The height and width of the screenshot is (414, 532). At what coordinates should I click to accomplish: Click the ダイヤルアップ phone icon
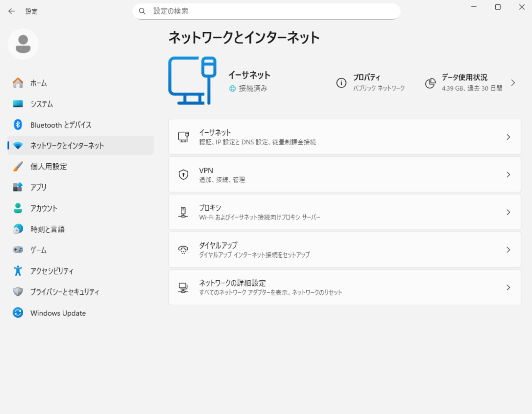(183, 250)
